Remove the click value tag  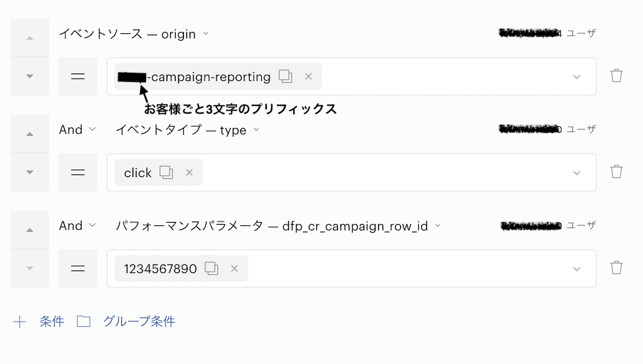pyautogui.click(x=189, y=173)
